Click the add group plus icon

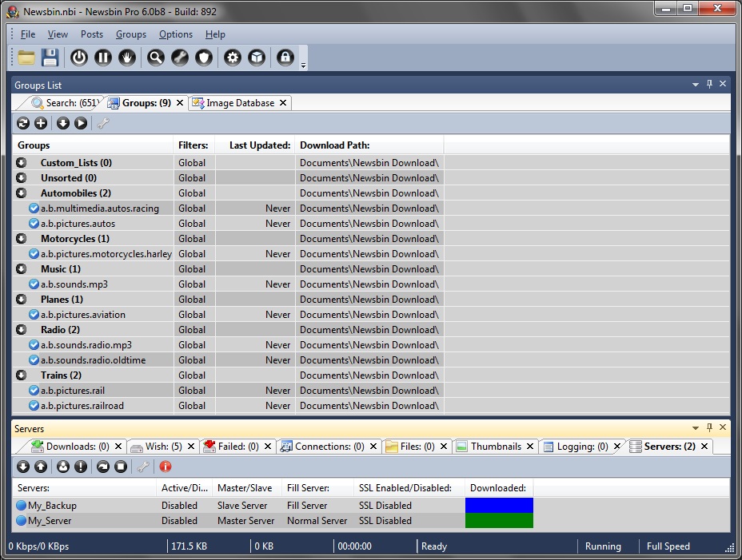click(x=41, y=123)
